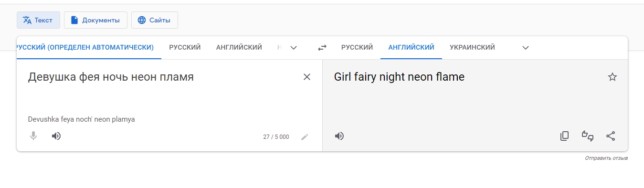644x188 pixels.
Task: Listen to the English translation
Action: 339,136
